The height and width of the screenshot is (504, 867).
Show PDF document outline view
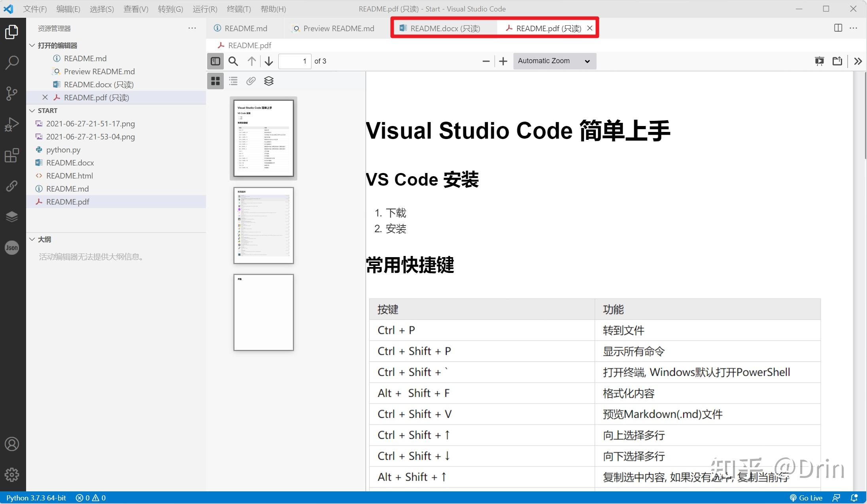point(233,81)
